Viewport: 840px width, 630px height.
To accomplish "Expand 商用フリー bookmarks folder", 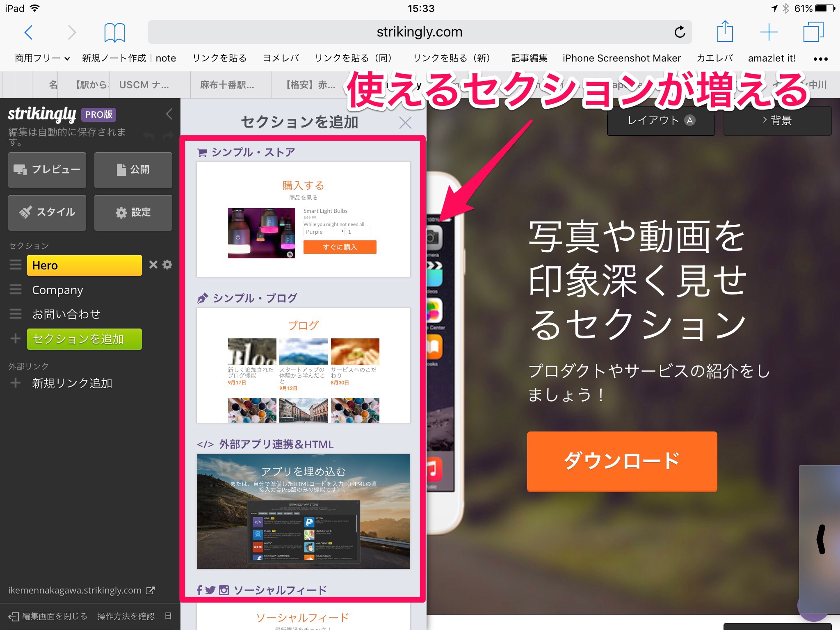I will coord(42,58).
